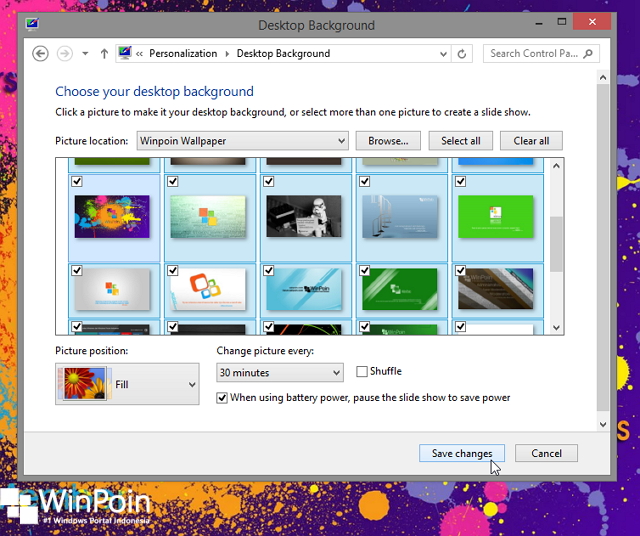Uncheck the spiral staircase wallpaper checkbox
The width and height of the screenshot is (640, 536).
pyautogui.click(x=364, y=181)
